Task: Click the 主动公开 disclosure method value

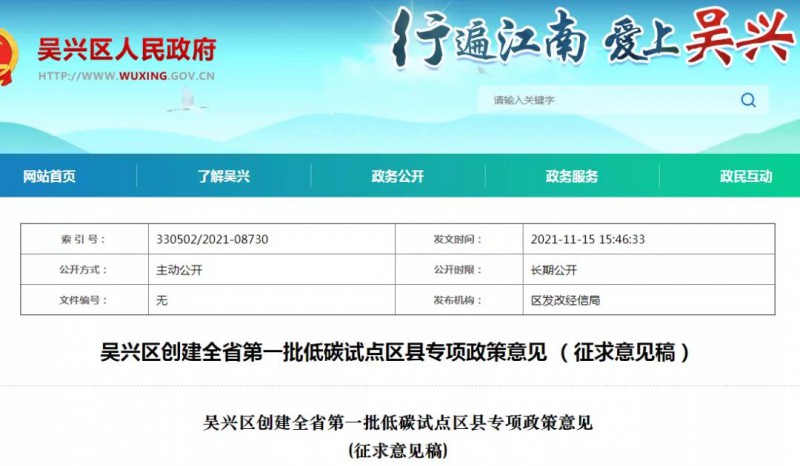Action: [x=180, y=270]
